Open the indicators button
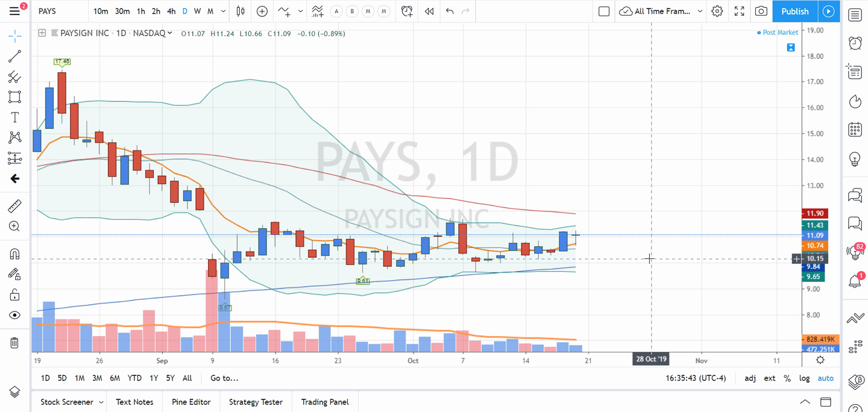 coord(283,11)
